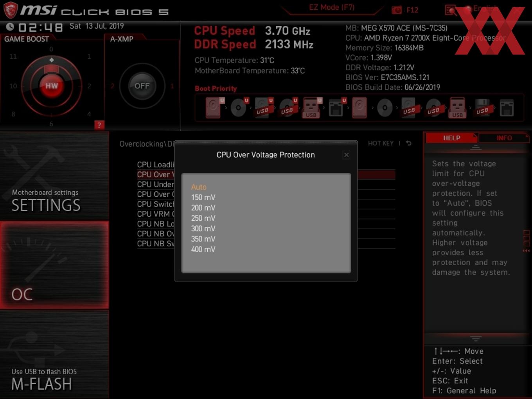Click the red side panel expander arrows

526,251
